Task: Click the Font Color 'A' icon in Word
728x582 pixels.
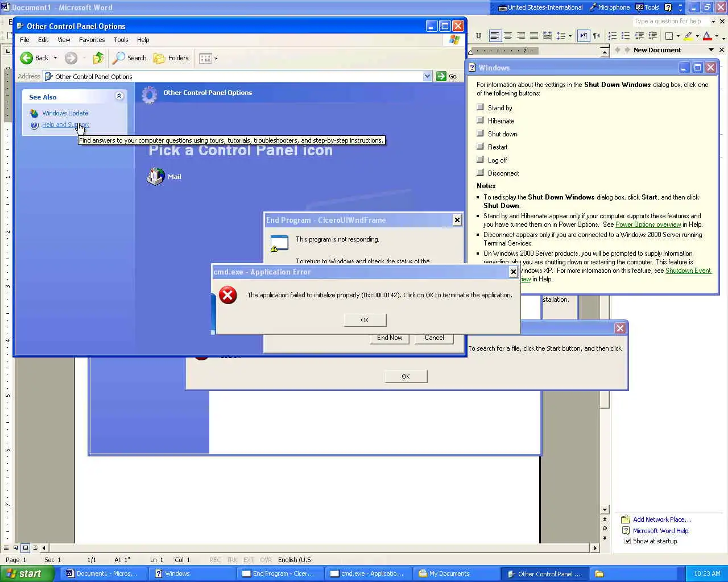Action: pyautogui.click(x=707, y=36)
